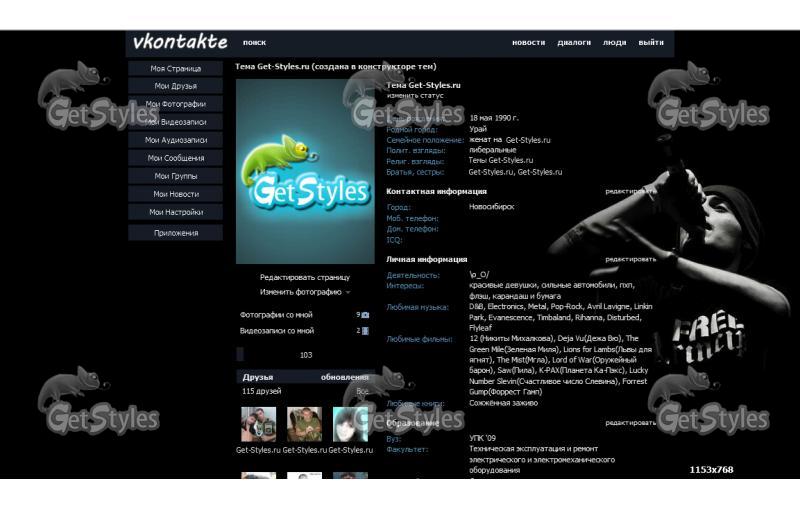
Task: Click the rating bar showing 103
Action: click(305, 355)
